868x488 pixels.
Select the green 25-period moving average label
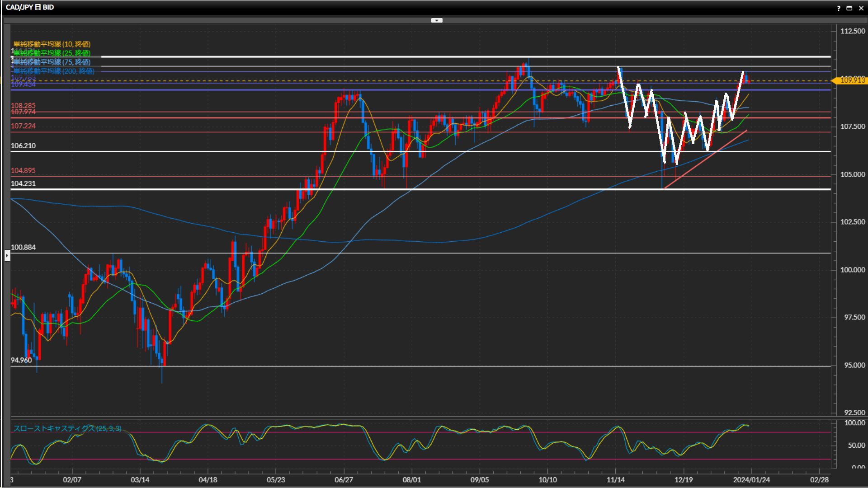click(x=52, y=53)
